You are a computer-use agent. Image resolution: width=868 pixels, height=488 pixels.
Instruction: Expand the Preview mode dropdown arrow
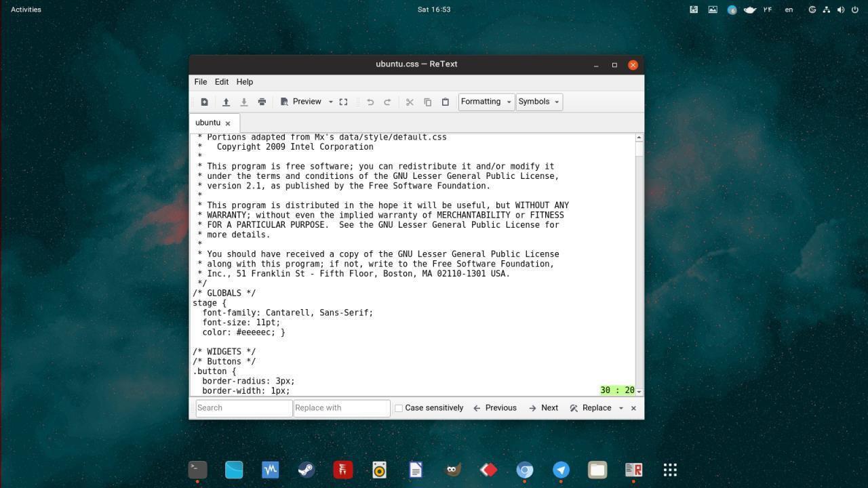click(331, 102)
